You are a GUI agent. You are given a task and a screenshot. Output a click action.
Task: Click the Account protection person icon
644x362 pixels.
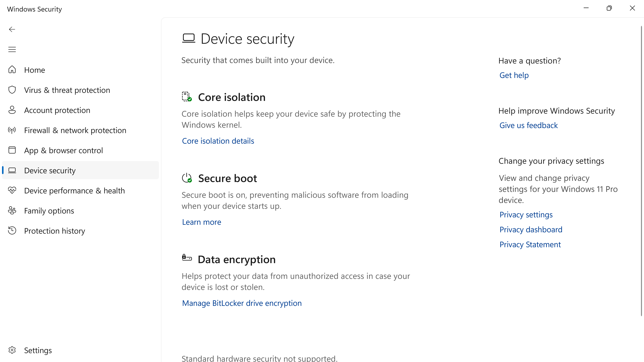coord(12,110)
